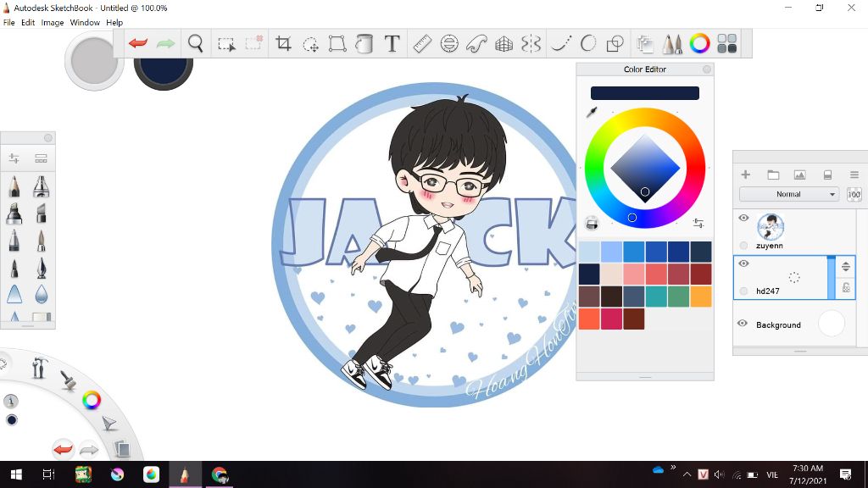Viewport: 868px width, 488px height.
Task: Toggle the Layer Editor window icon
Action: pos(645,44)
